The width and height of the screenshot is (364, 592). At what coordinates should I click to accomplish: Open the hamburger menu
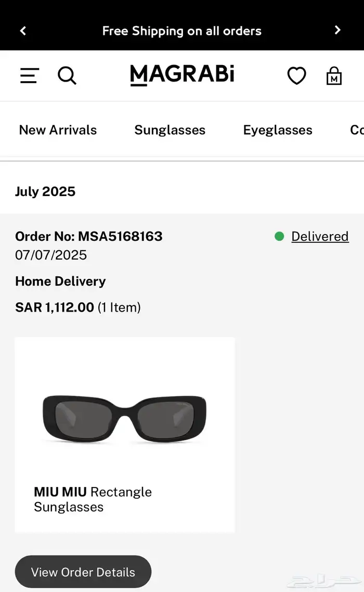pyautogui.click(x=30, y=76)
